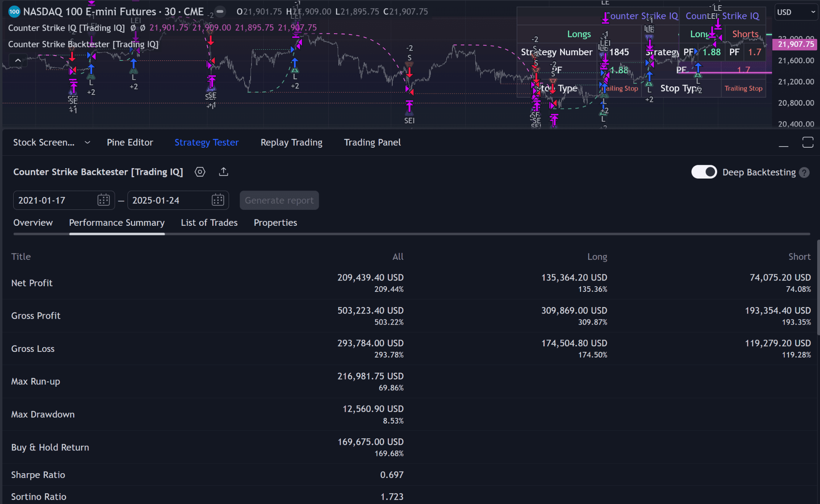Click the results panel vertical scrollbar
820x504 pixels.
pos(818,288)
